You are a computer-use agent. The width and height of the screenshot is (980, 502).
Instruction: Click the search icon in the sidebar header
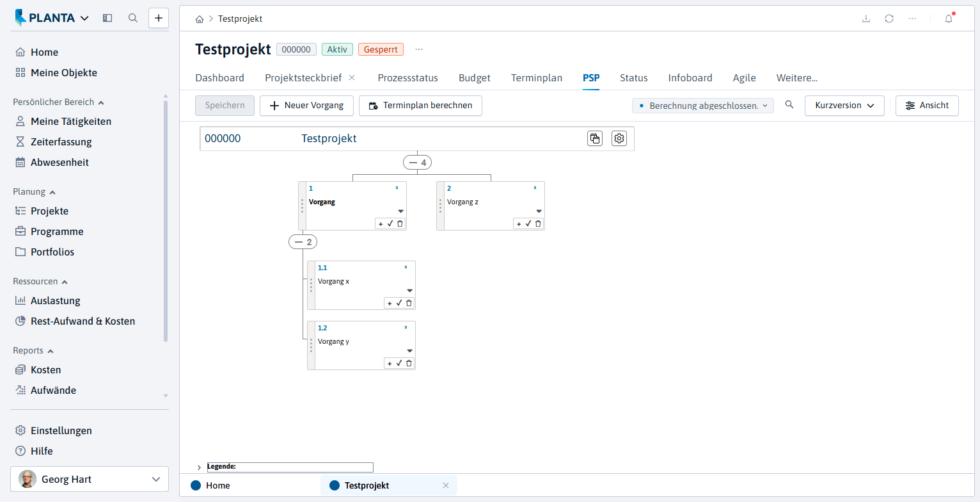click(133, 18)
